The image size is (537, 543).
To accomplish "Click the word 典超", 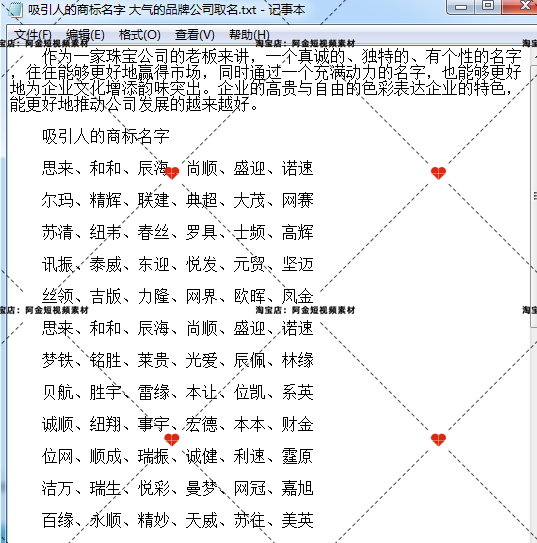I will pyautogui.click(x=202, y=200).
